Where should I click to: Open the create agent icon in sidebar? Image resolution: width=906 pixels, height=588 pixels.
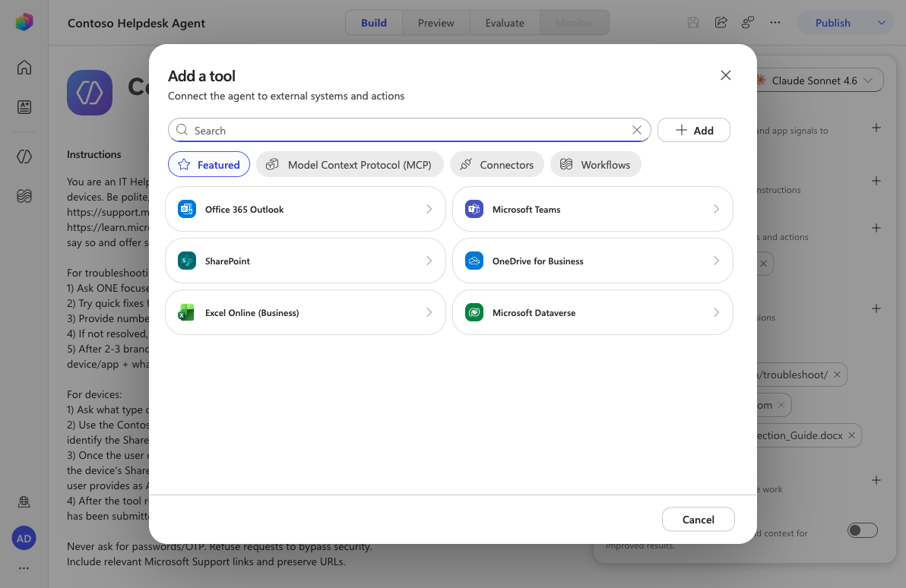click(x=24, y=107)
